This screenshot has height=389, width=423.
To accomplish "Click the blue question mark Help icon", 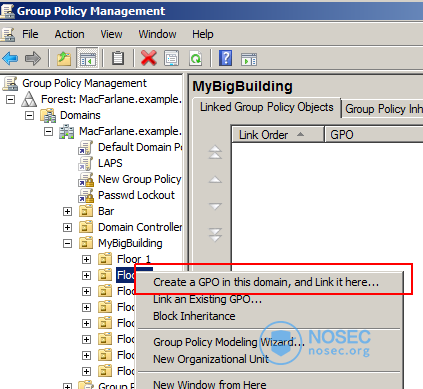I will pos(226,58).
